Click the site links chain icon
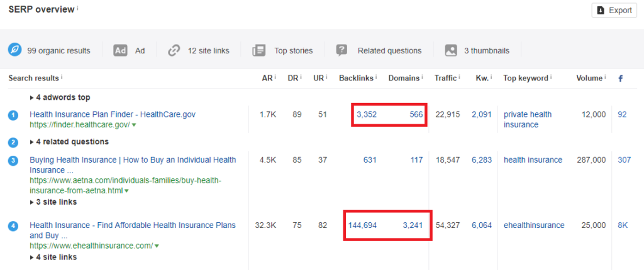This screenshot has width=644, height=270. [x=174, y=50]
